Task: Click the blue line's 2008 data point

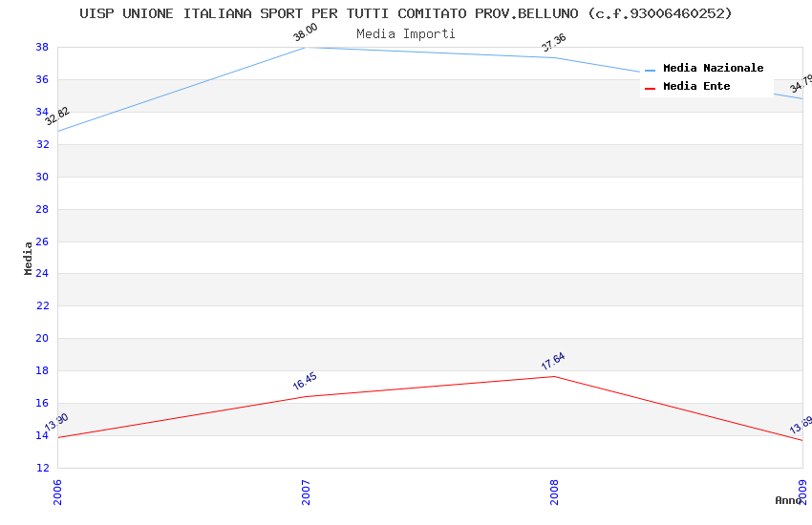Action: 555,57
